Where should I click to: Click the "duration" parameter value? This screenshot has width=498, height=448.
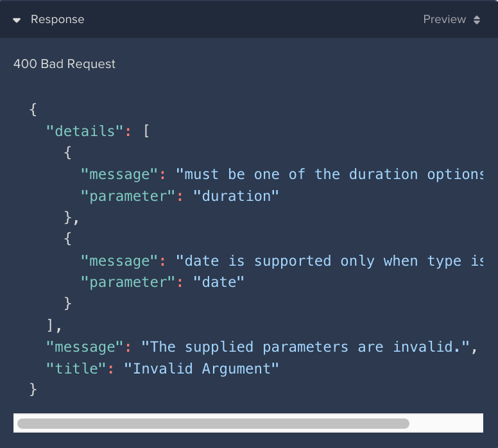click(236, 196)
